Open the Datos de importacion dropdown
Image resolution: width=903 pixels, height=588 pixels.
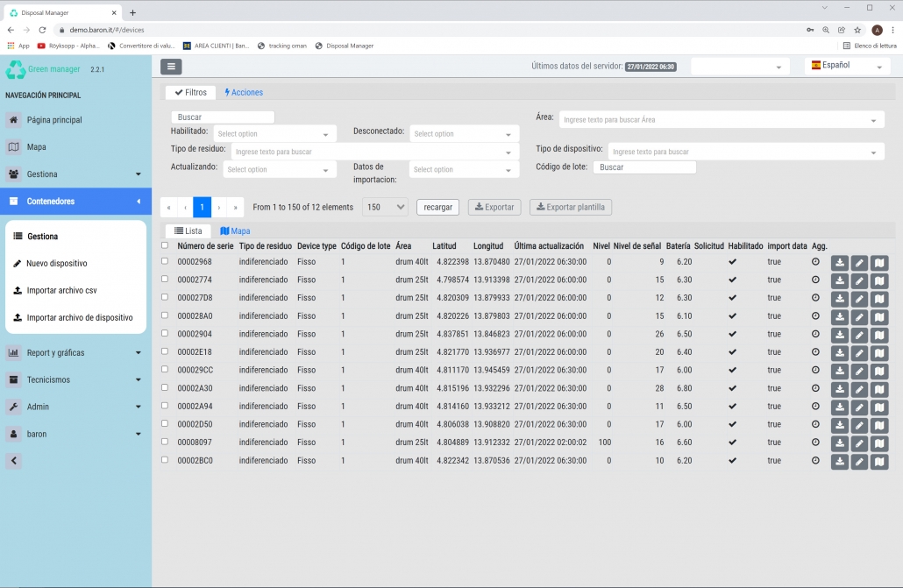[x=464, y=169]
